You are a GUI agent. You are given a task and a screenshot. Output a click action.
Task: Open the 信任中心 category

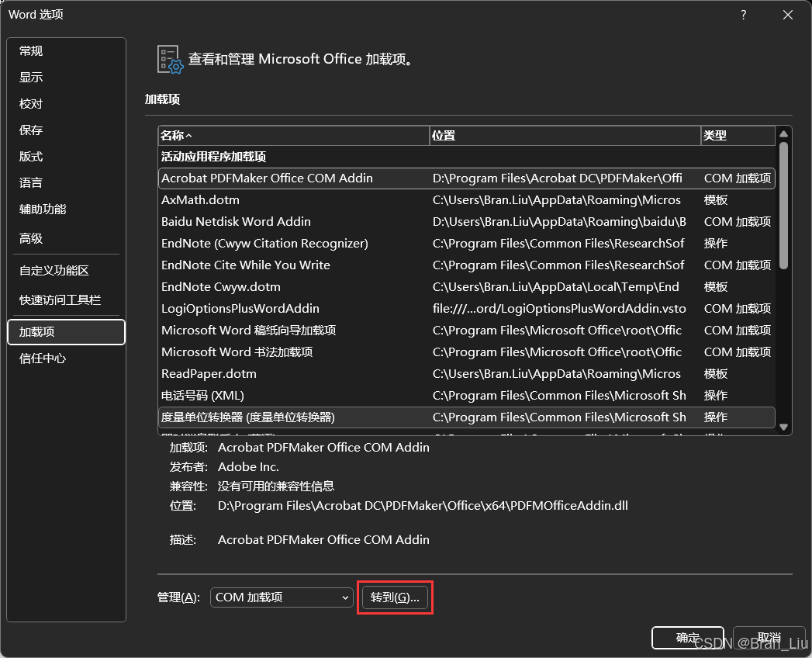click(66, 358)
